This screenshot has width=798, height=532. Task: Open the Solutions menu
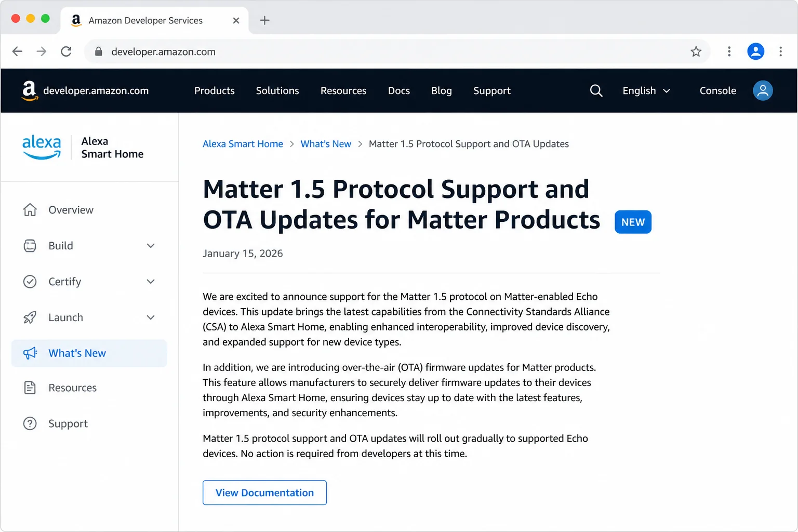(x=277, y=91)
